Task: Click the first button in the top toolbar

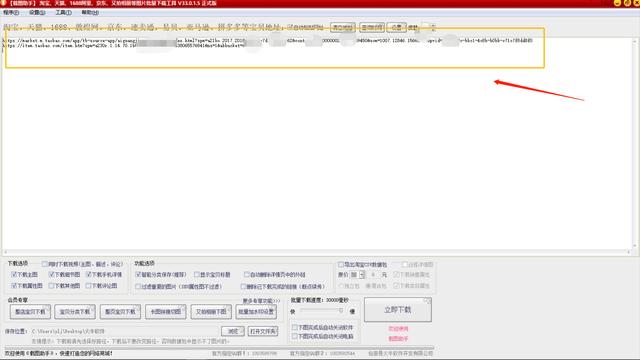Action: coord(342,27)
